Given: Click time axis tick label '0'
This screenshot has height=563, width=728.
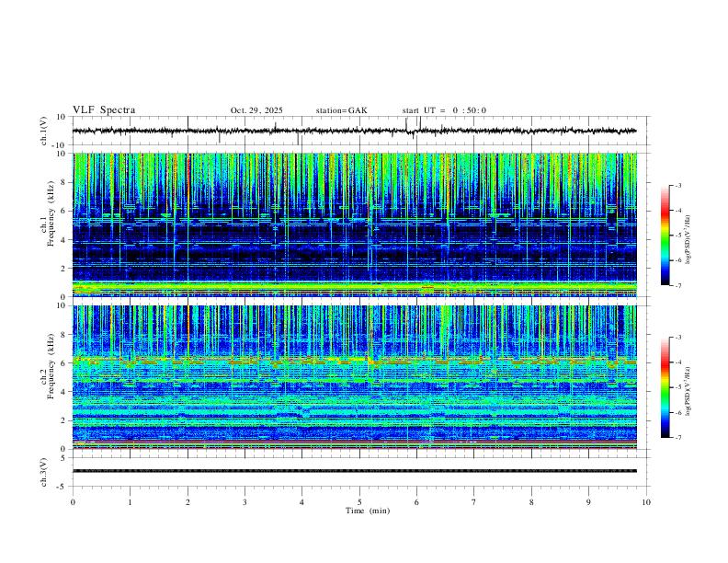Looking at the screenshot, I should coord(73,502).
